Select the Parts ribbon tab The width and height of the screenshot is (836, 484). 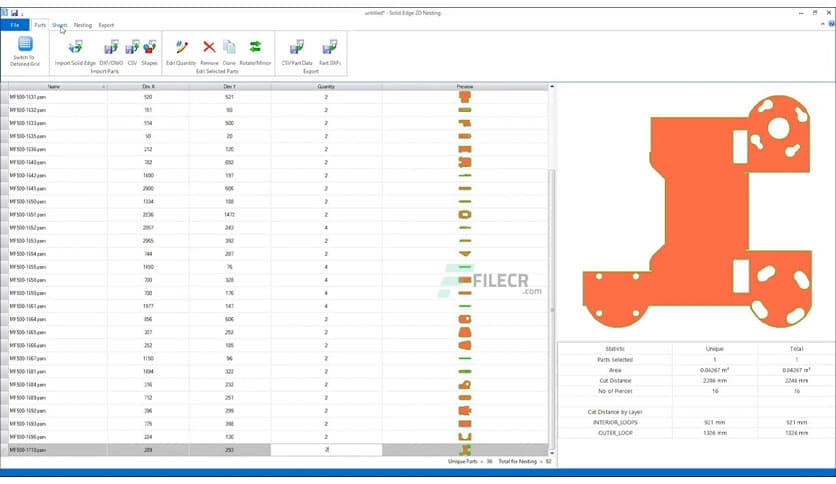point(40,25)
